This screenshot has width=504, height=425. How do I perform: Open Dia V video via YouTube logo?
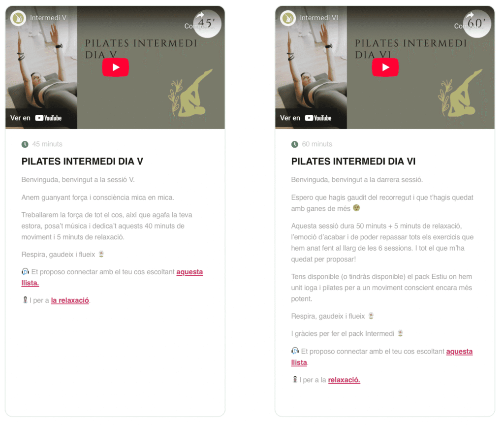pos(48,118)
